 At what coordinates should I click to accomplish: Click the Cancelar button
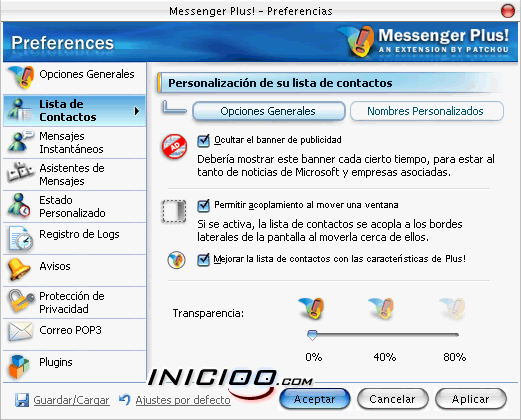(x=393, y=399)
